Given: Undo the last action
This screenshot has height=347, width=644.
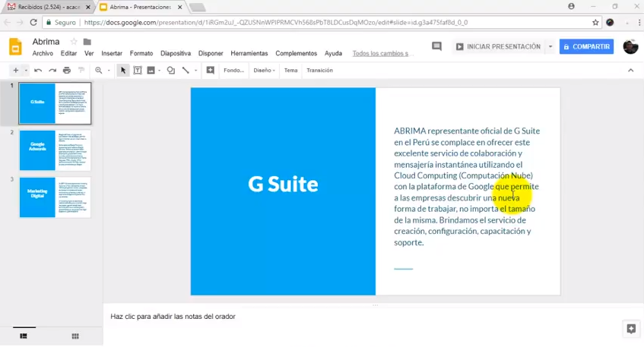Looking at the screenshot, I should pyautogui.click(x=38, y=71).
